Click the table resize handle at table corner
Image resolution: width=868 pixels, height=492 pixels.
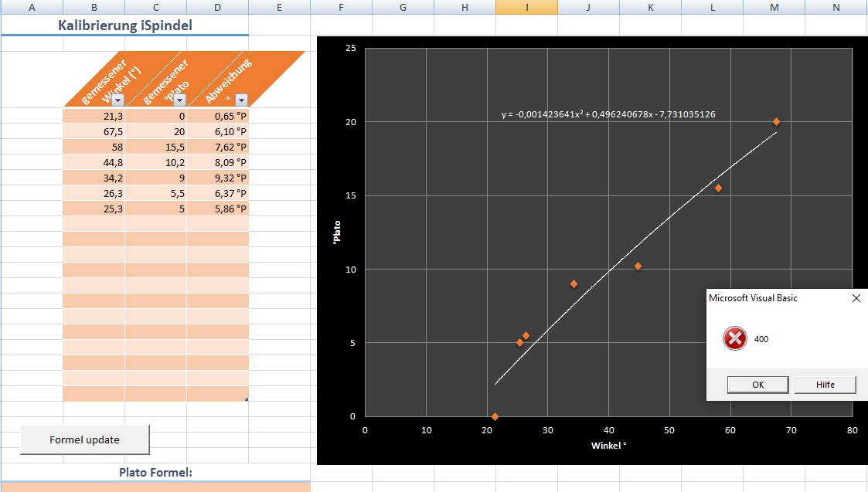click(246, 399)
